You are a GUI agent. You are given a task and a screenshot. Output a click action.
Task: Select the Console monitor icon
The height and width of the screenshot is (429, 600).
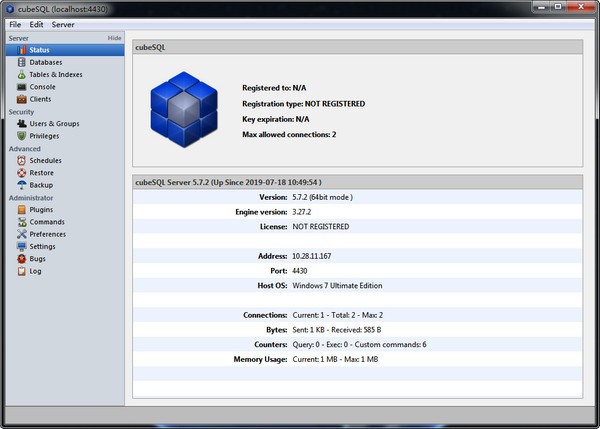21,87
